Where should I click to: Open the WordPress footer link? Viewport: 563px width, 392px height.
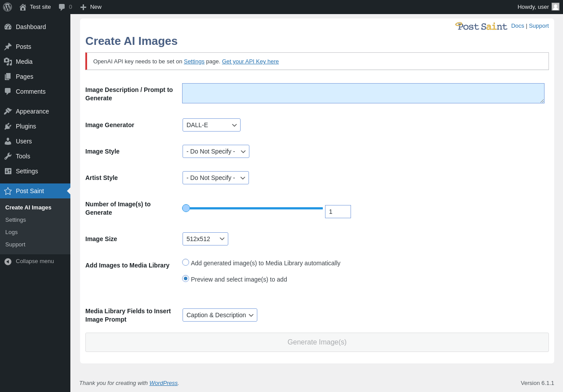(164, 383)
